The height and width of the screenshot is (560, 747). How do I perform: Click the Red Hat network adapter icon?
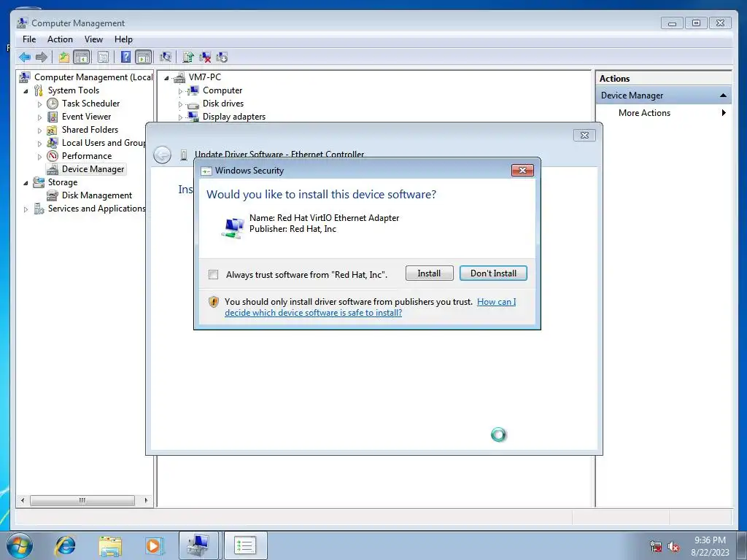(x=233, y=227)
